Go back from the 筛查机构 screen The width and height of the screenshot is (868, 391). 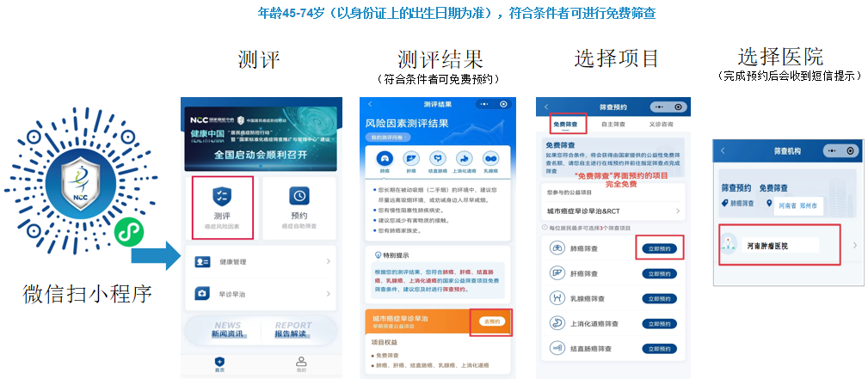(x=723, y=150)
